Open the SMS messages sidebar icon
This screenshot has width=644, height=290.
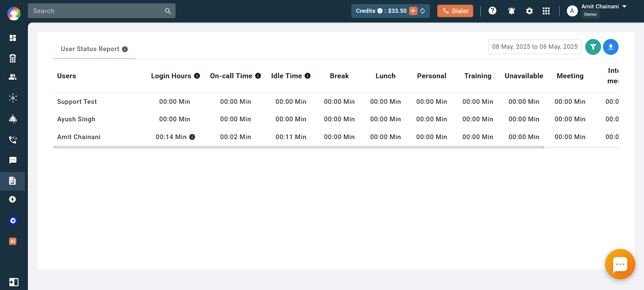tap(12, 160)
